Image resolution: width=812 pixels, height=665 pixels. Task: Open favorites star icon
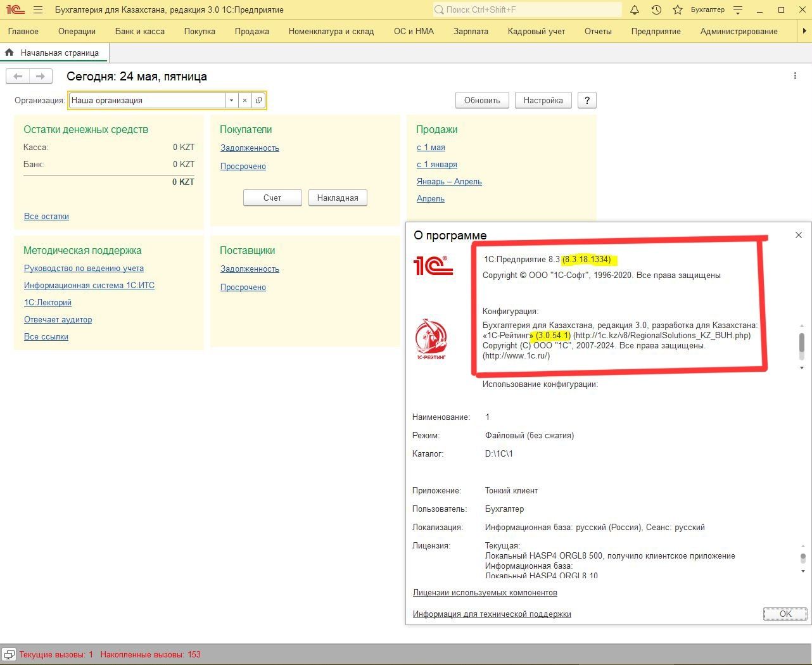coord(678,9)
